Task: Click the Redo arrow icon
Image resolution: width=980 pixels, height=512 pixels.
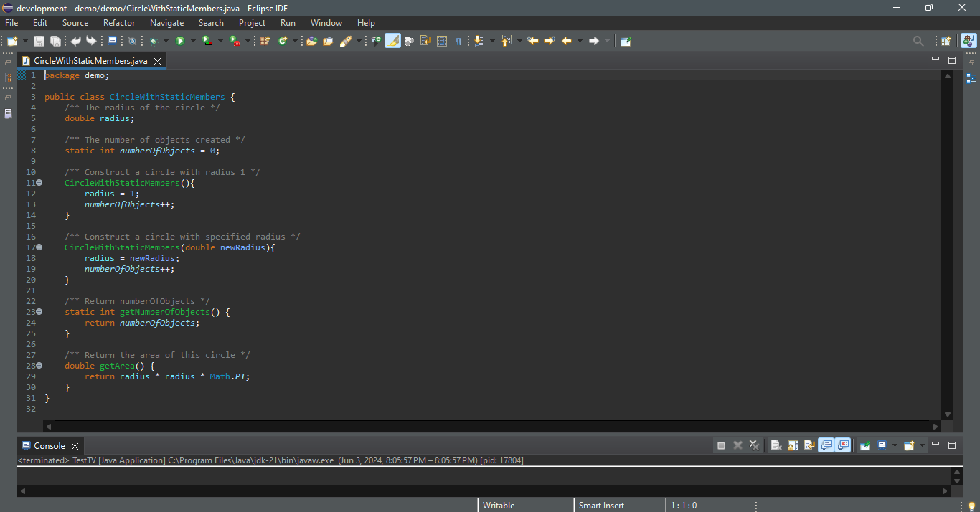Action: [91, 41]
